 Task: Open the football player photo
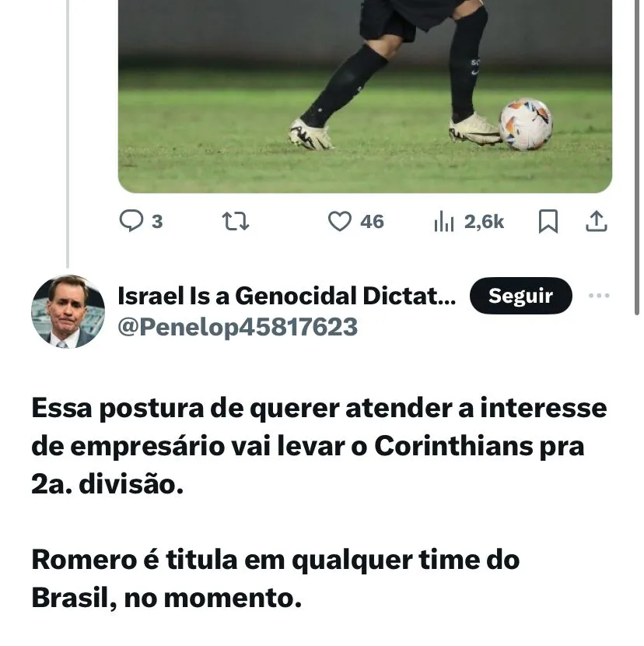pyautogui.click(x=365, y=93)
